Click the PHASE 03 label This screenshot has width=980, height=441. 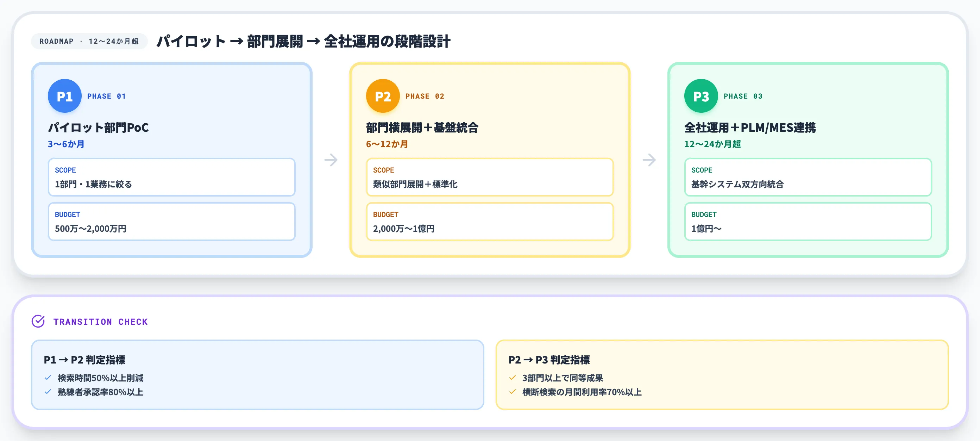(743, 96)
